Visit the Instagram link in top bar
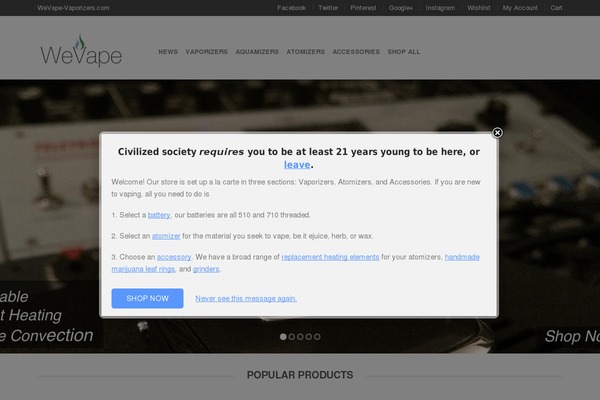The width and height of the screenshot is (600, 400). [x=440, y=8]
